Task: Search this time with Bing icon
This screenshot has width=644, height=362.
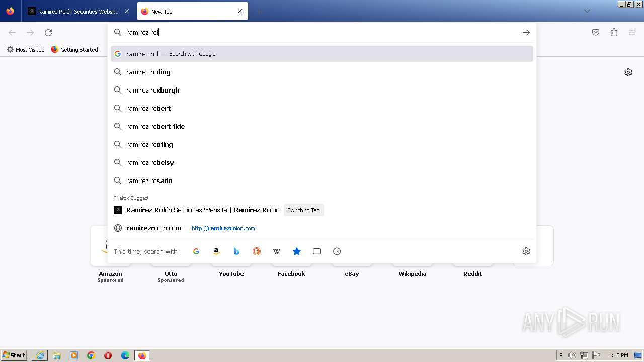Action: tap(236, 251)
